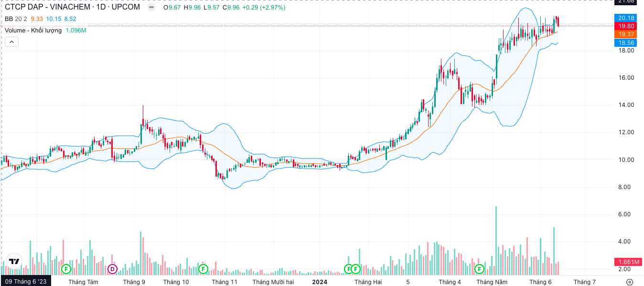Click the red 19.80 last price label
644x286 pixels.
(x=626, y=26)
